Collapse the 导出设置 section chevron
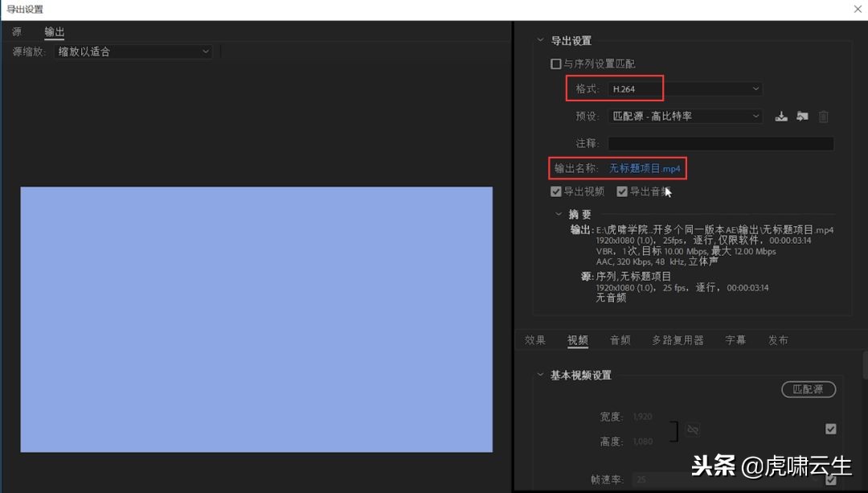 (540, 39)
